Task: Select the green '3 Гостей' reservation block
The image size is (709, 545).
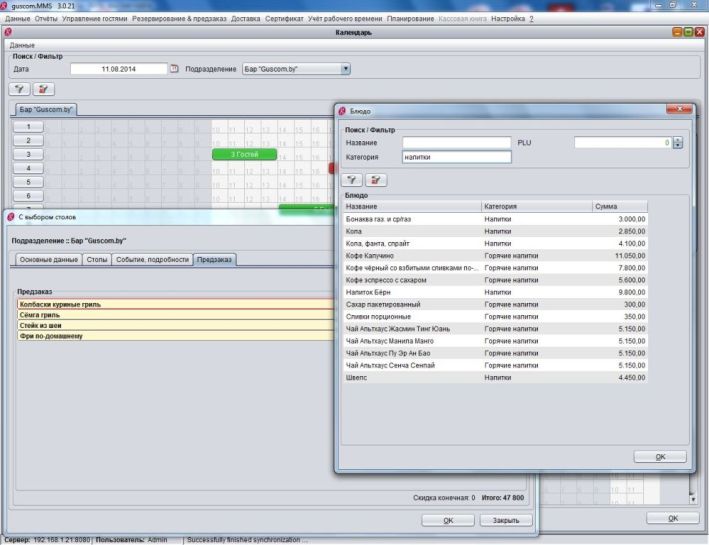Action: (245, 155)
